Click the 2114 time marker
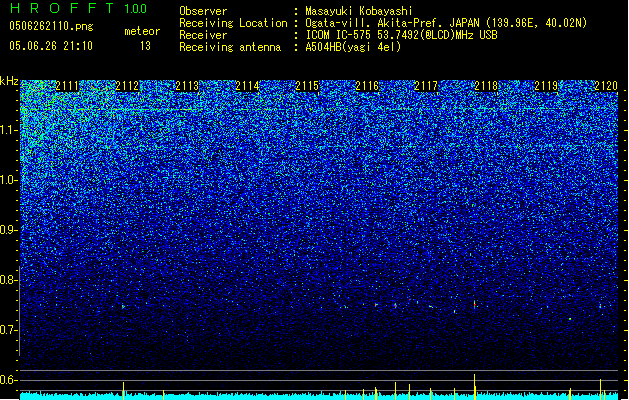This screenshot has width=629, height=400. point(247,86)
